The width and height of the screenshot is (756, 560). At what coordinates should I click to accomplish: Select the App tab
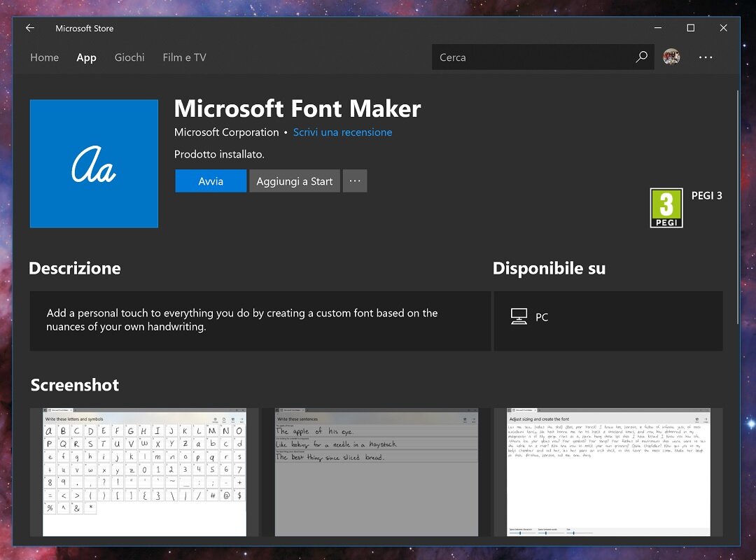pyautogui.click(x=86, y=57)
